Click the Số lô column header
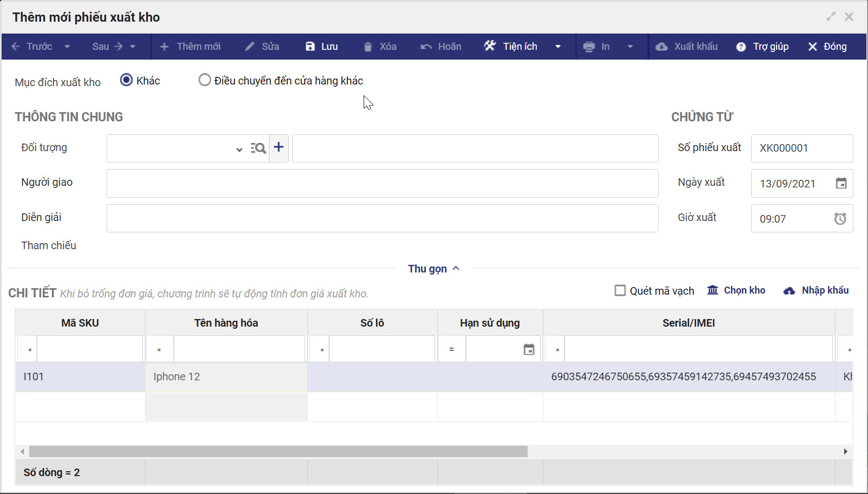This screenshot has width=868, height=494. [x=372, y=323]
